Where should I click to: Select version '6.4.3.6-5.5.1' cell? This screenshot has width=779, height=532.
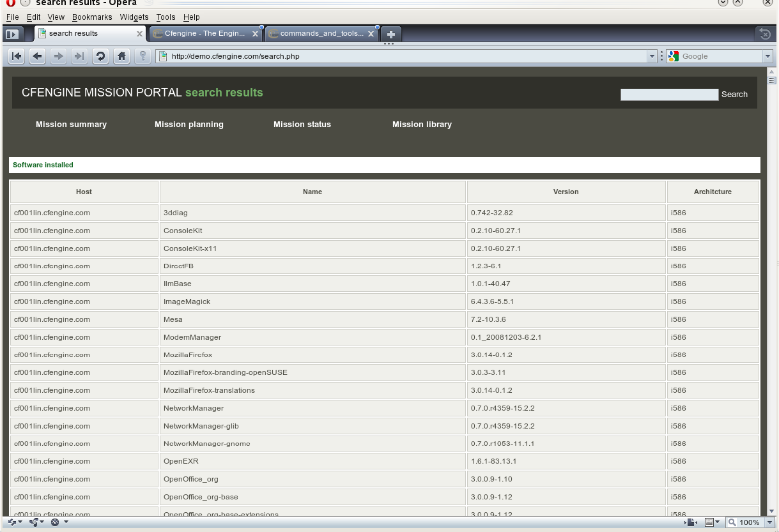click(x=566, y=301)
